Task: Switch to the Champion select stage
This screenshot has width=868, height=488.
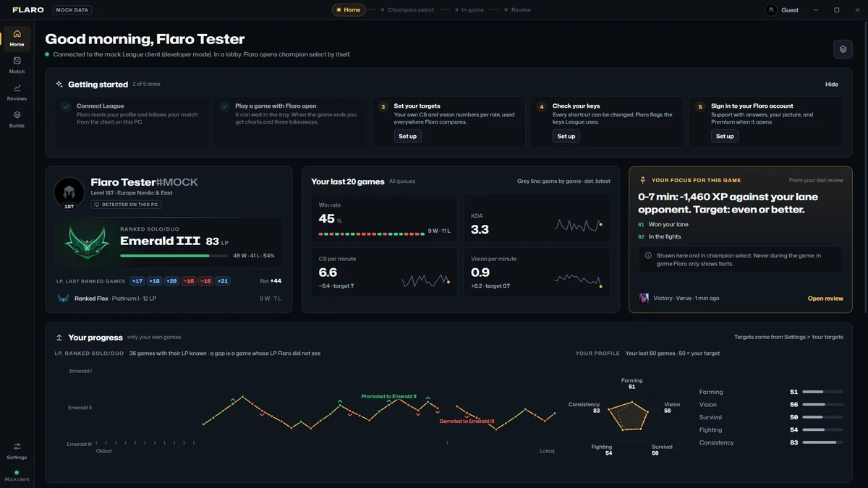Action: (x=407, y=10)
